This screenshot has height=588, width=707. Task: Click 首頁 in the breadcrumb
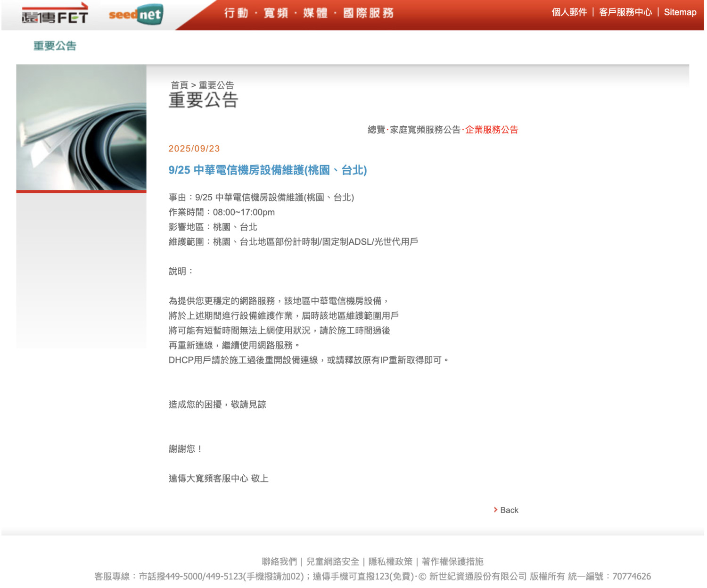pos(179,85)
